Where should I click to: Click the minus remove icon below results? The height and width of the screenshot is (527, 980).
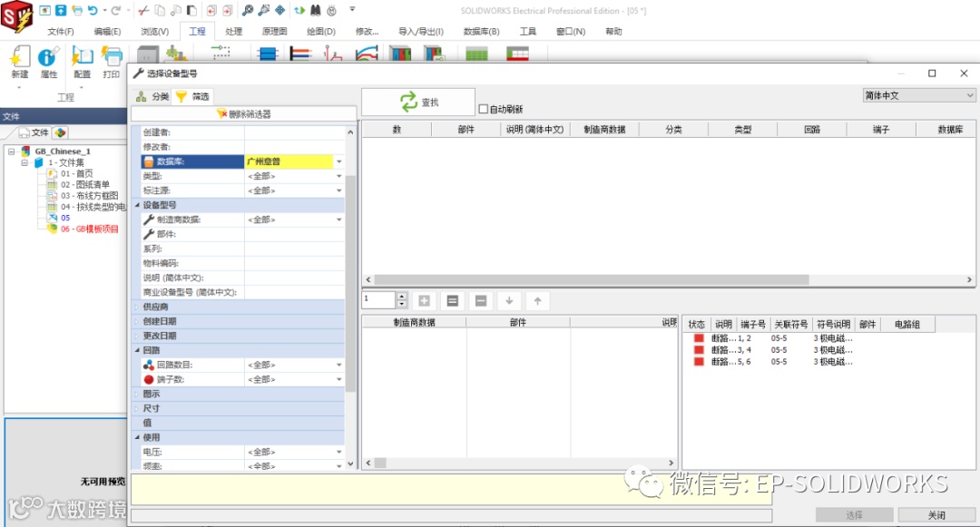coord(481,301)
